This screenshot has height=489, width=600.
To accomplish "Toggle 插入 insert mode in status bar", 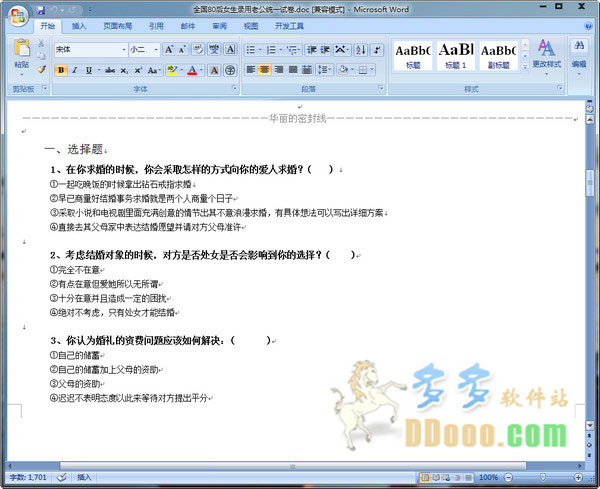I will pos(84,477).
